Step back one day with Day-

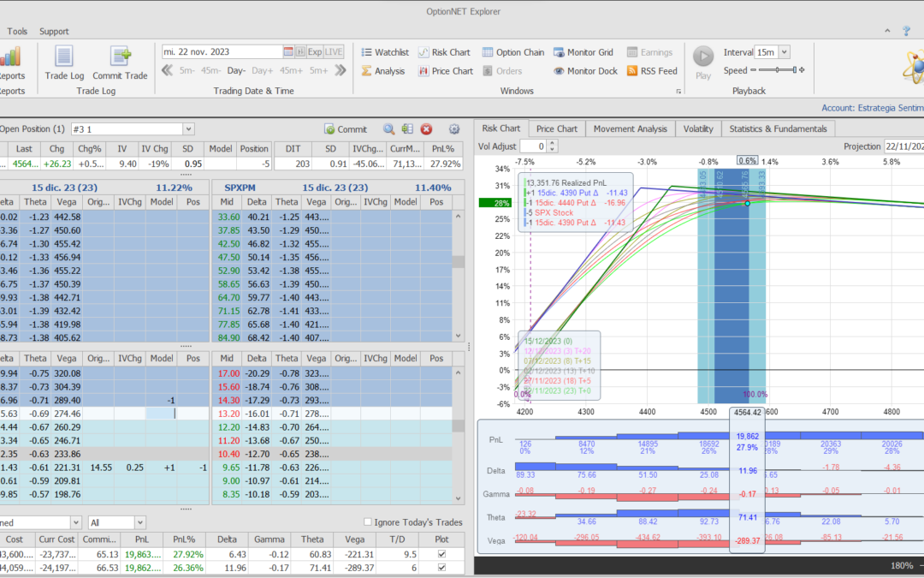(x=236, y=70)
